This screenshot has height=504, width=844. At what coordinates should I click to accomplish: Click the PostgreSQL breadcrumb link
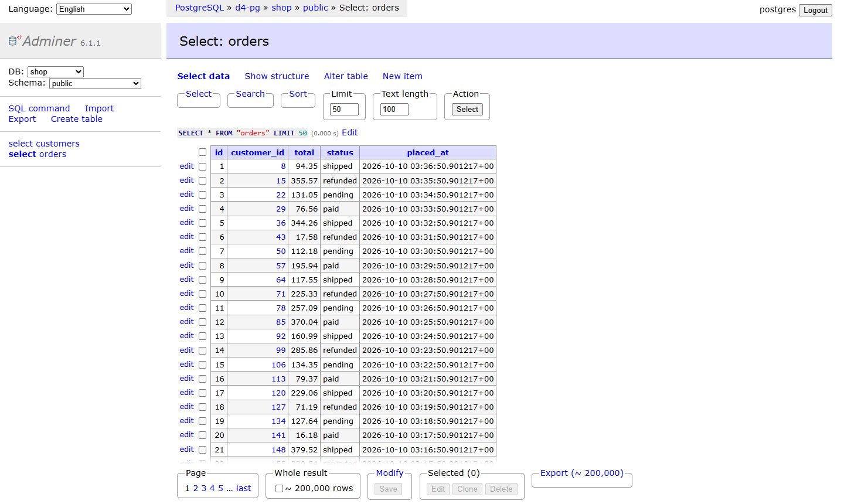tap(199, 8)
